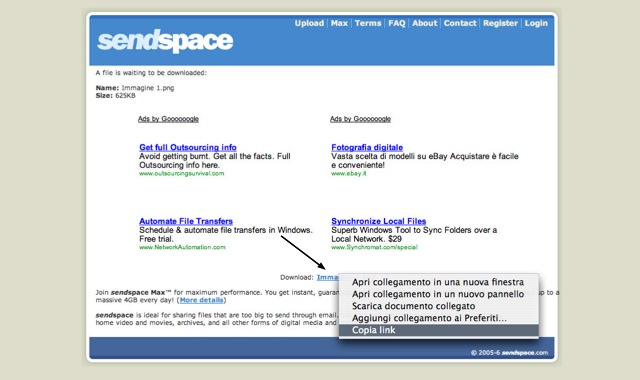The width and height of the screenshot is (640, 380).
Task: Open right 'Ads by Goooooogle' link
Action: (x=360, y=119)
